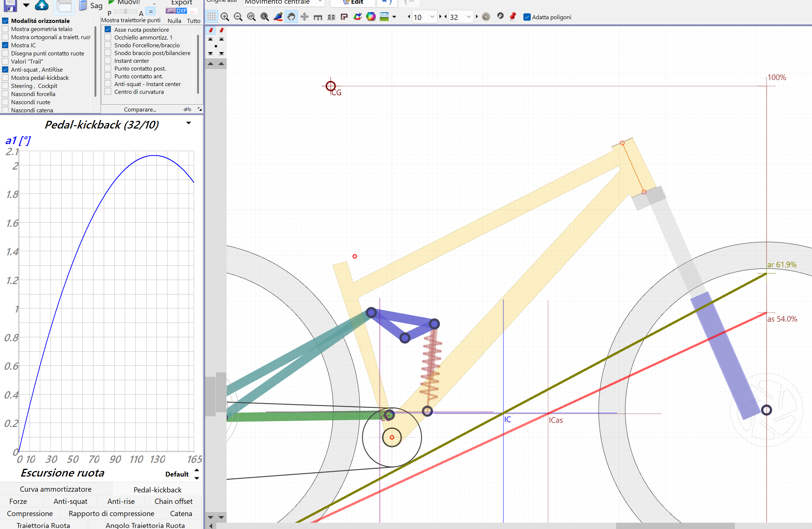Switch to Anti-squat graph tab

(x=70, y=501)
